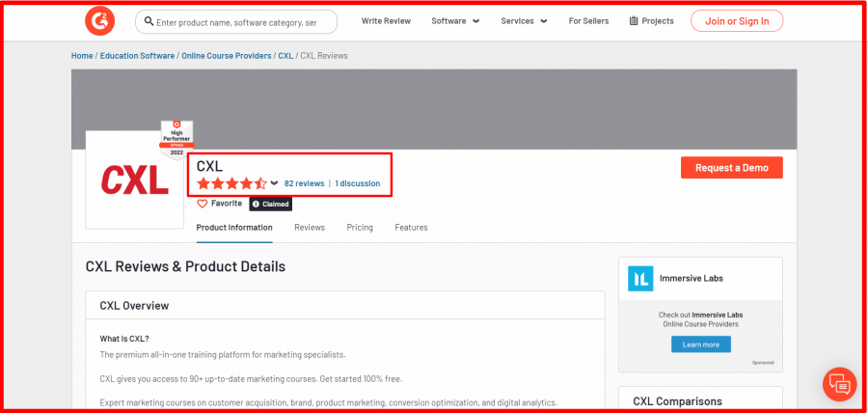Expand star rating breakdown chevron
Viewport: 868px width, 413px height.
tap(274, 183)
